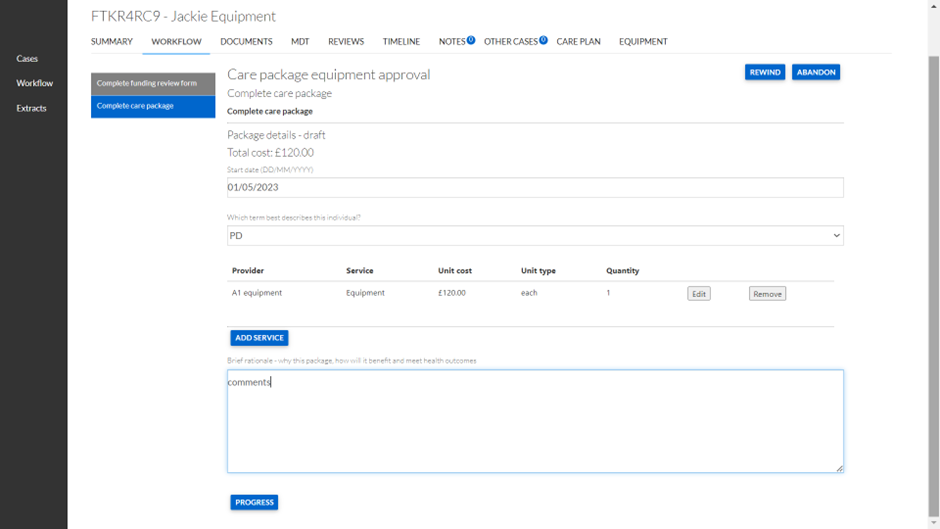
Task: Abandon the current workflow
Action: (816, 72)
